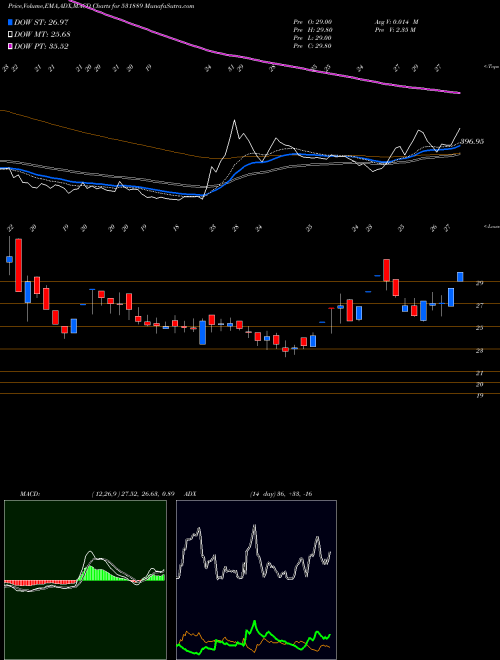Click the price axis label 23
This screenshot has width=500, height=660.
click(479, 351)
